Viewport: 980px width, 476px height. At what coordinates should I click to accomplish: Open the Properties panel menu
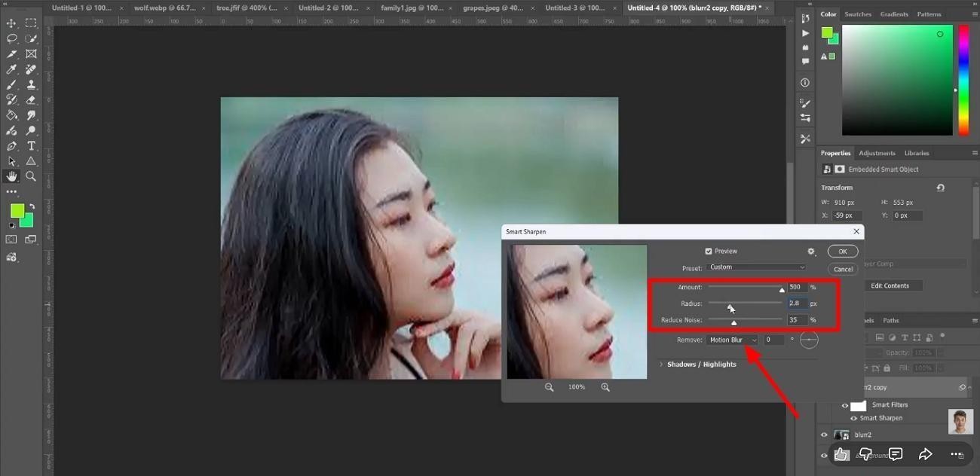[x=975, y=153]
